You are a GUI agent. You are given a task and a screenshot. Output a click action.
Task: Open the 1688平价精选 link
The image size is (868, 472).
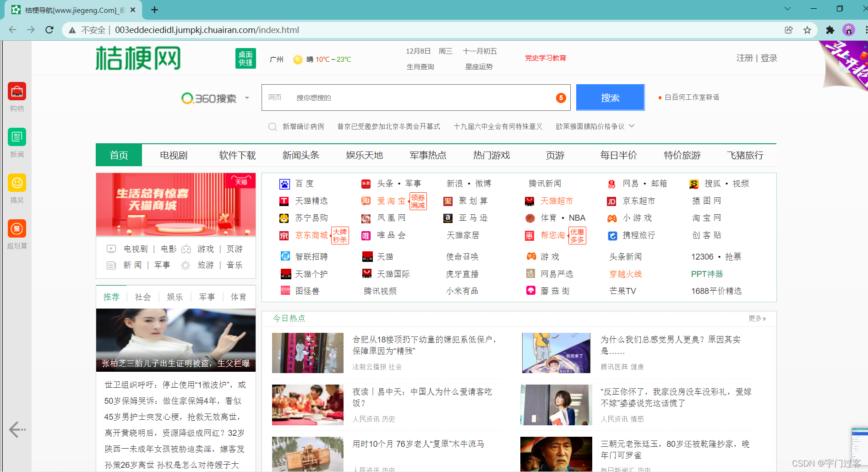point(716,291)
